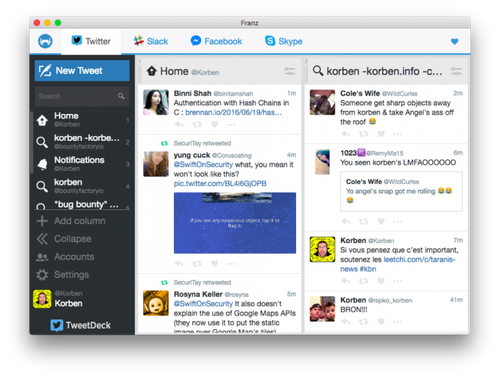This screenshot has height=377, width=500.
Task: Jump to the korben -korbe... search column in the sidebar
Action: pyautogui.click(x=82, y=142)
